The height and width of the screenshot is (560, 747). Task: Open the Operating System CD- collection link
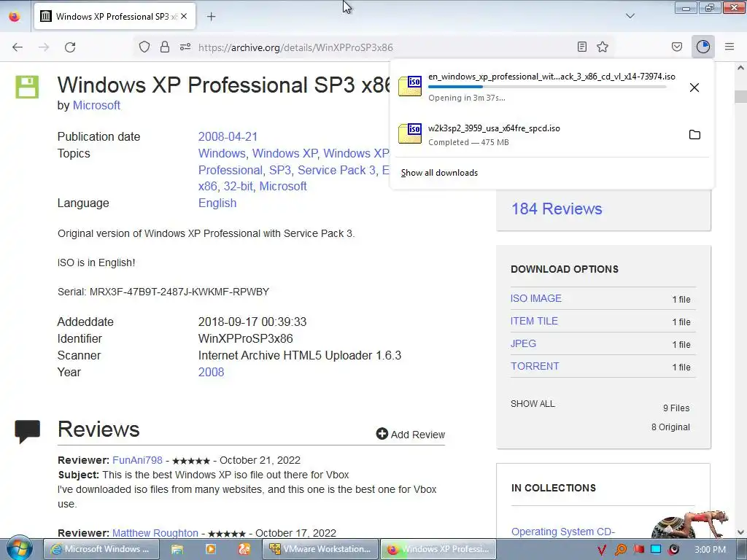pyautogui.click(x=562, y=532)
